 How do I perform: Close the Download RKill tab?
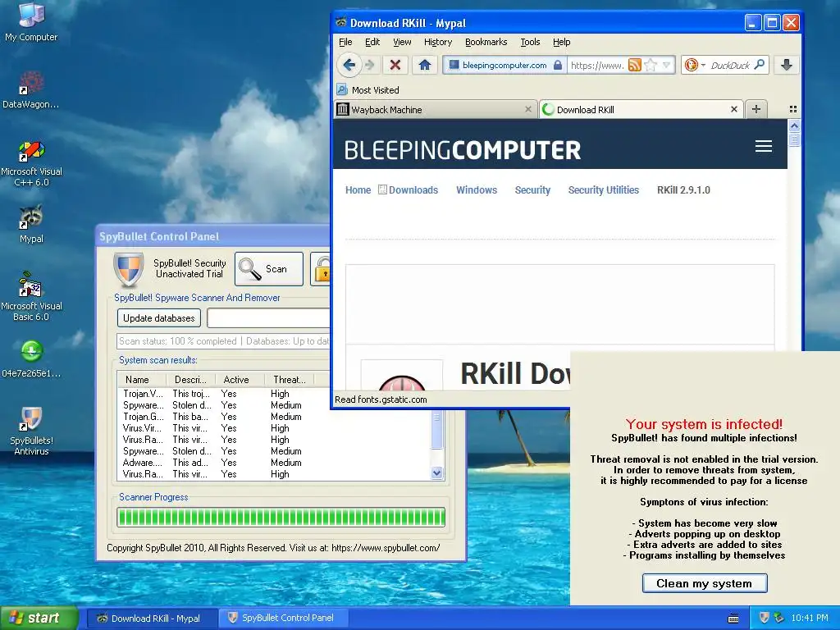pos(734,109)
